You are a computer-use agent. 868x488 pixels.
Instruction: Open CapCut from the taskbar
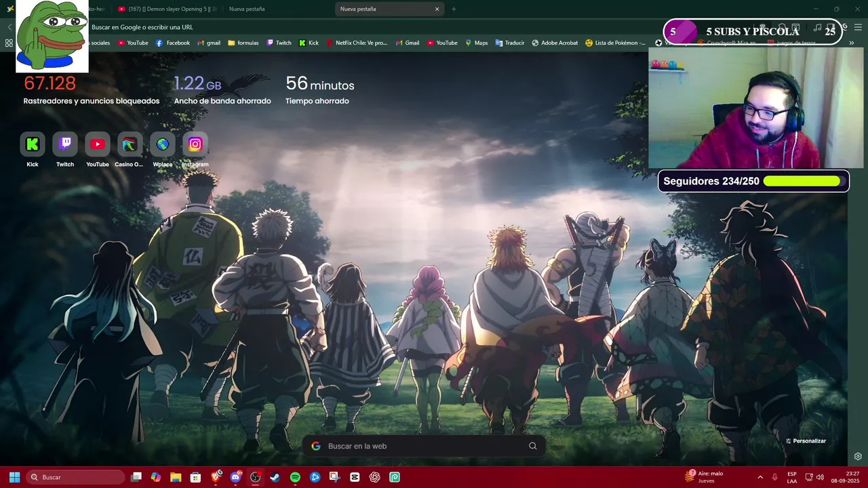355,477
